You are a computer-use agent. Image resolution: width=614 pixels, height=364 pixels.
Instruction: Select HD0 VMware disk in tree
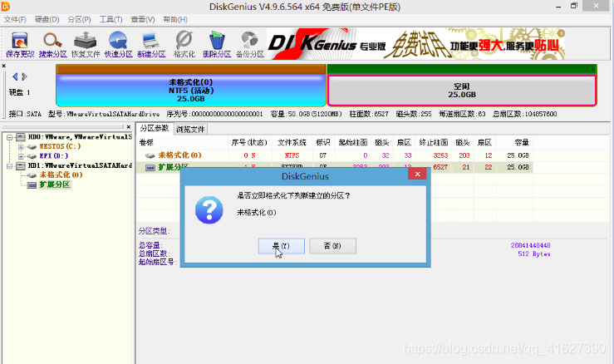point(80,137)
